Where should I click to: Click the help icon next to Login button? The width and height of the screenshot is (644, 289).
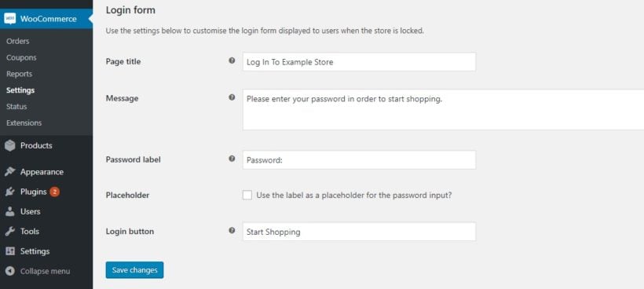[232, 230]
